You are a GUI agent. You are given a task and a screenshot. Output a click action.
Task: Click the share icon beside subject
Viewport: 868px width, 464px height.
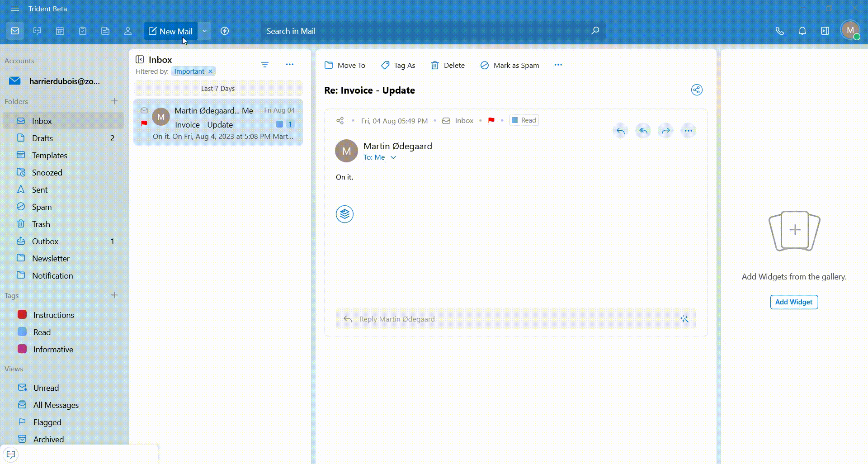pos(697,90)
